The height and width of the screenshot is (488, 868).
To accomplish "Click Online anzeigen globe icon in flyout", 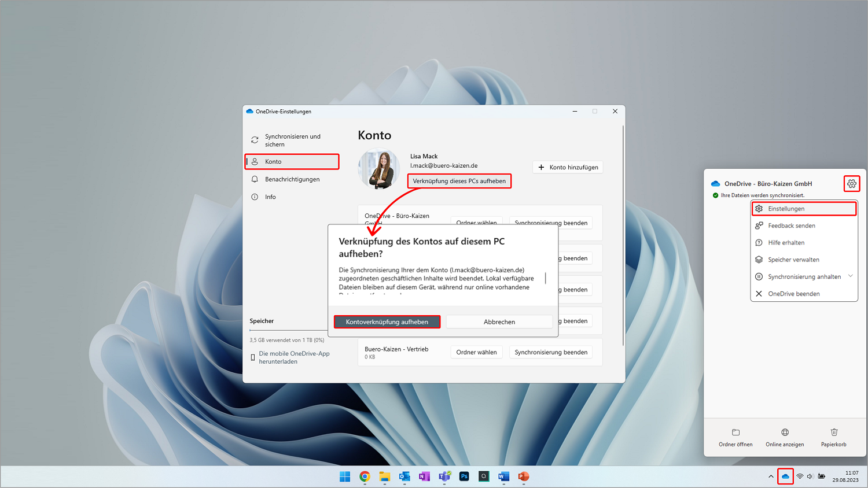I will coord(785,432).
